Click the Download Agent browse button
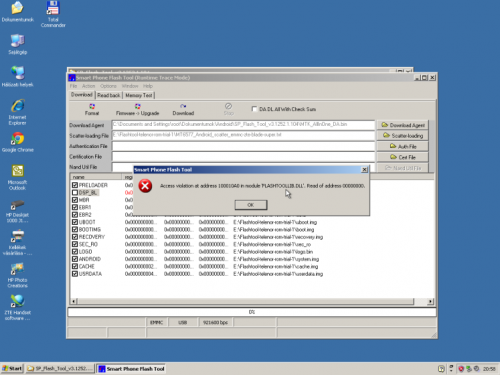 pos(403,125)
